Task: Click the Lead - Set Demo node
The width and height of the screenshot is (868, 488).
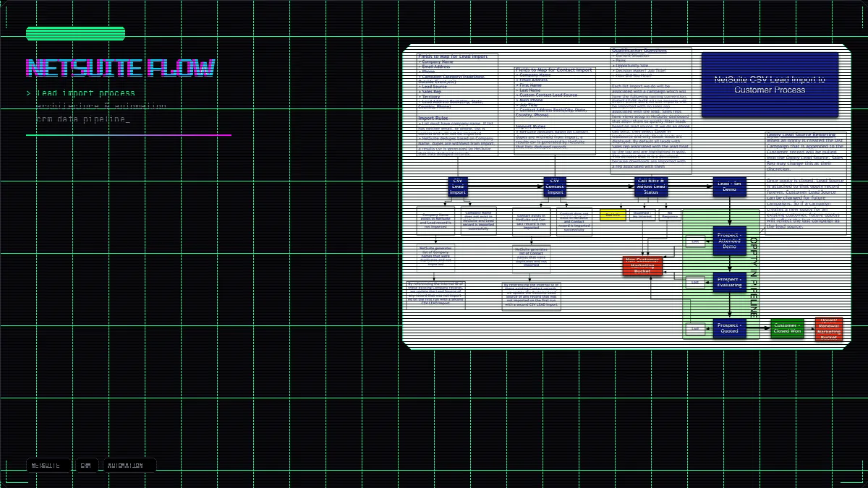Action: [729, 186]
